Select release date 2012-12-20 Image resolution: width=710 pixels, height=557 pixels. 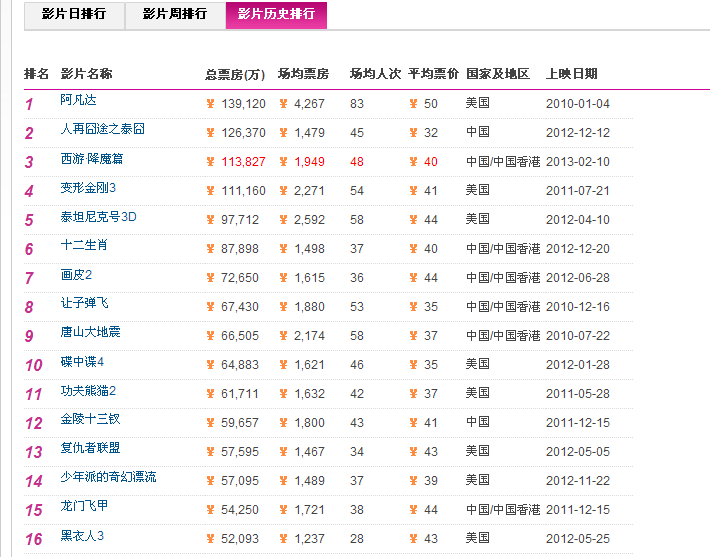578,249
